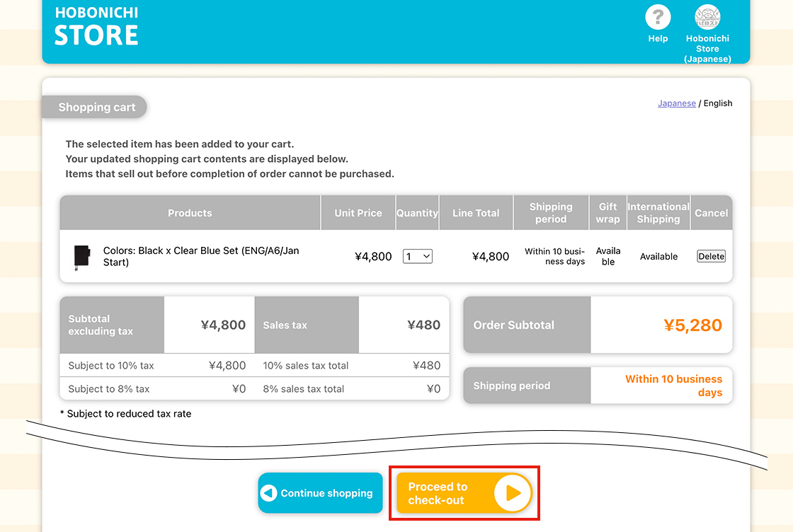The width and height of the screenshot is (793, 532).
Task: Click the Shopping cart heading tab
Action: pos(96,108)
